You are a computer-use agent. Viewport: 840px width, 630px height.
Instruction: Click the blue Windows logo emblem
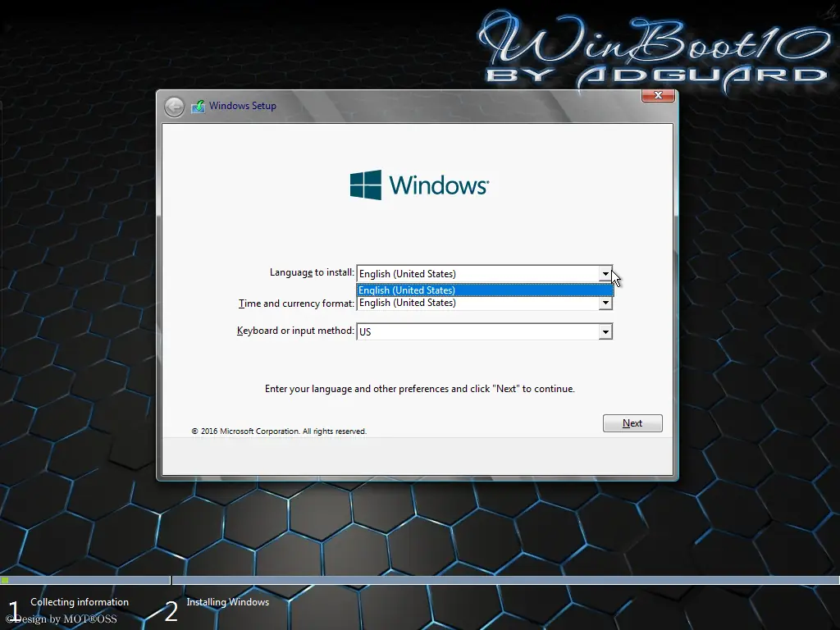tap(365, 184)
